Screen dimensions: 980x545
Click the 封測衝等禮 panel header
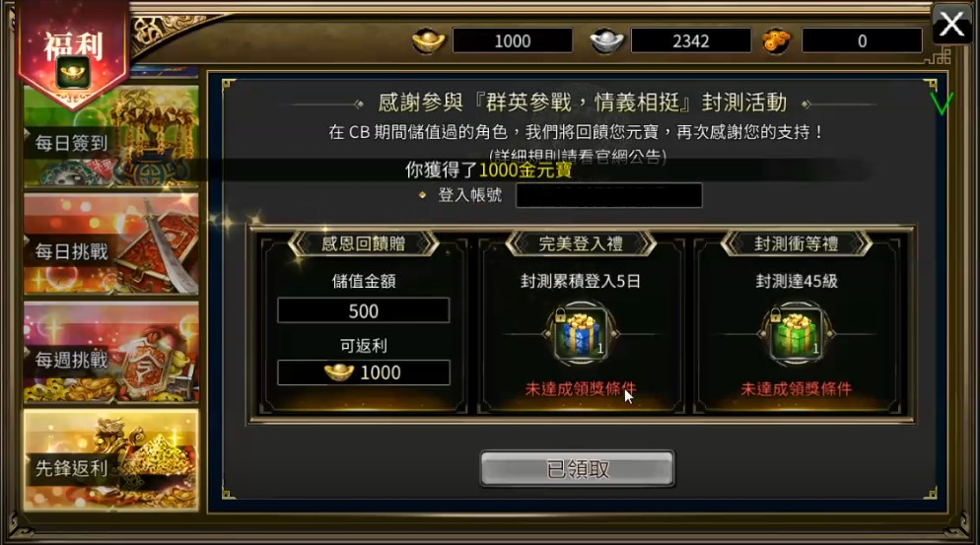tap(796, 243)
